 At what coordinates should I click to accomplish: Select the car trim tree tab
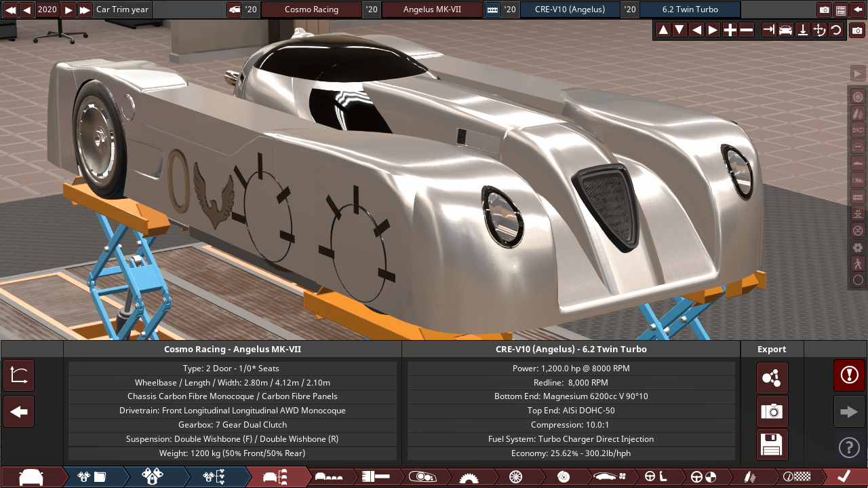point(276,476)
